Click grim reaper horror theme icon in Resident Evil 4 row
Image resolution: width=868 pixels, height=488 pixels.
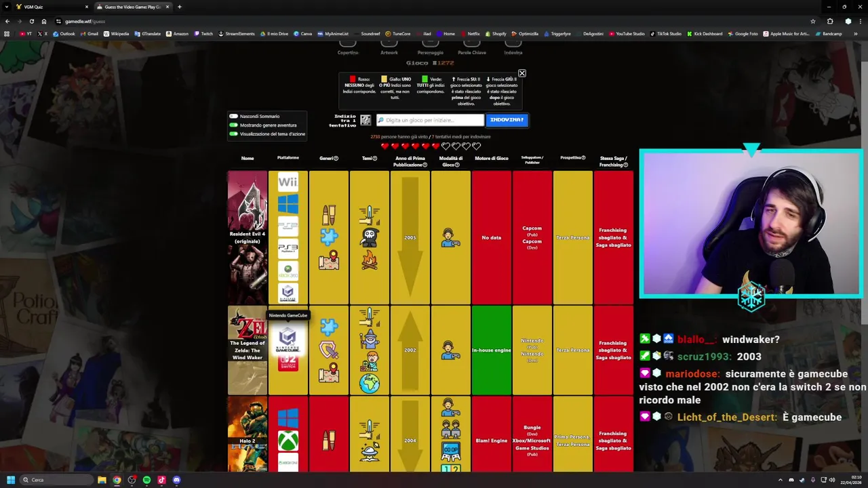370,237
